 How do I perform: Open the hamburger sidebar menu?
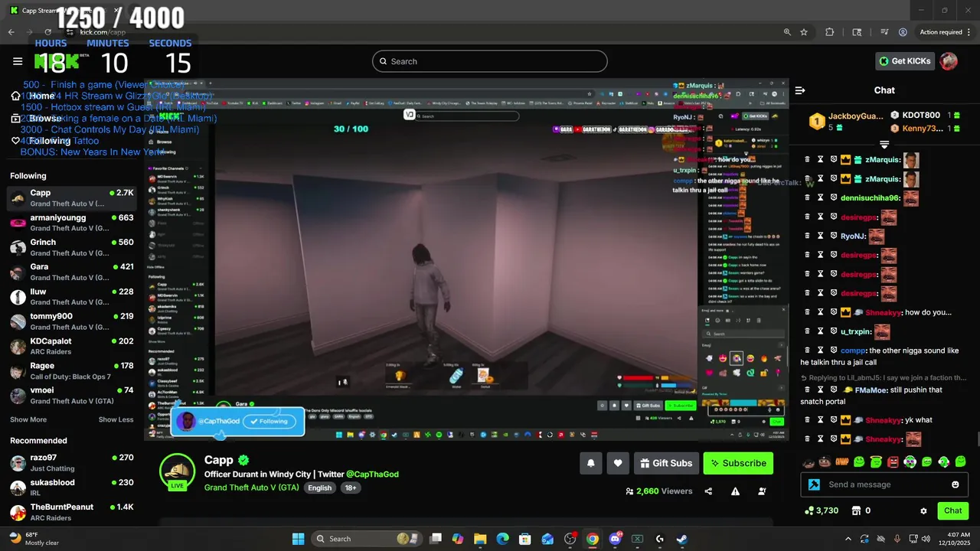click(x=18, y=61)
